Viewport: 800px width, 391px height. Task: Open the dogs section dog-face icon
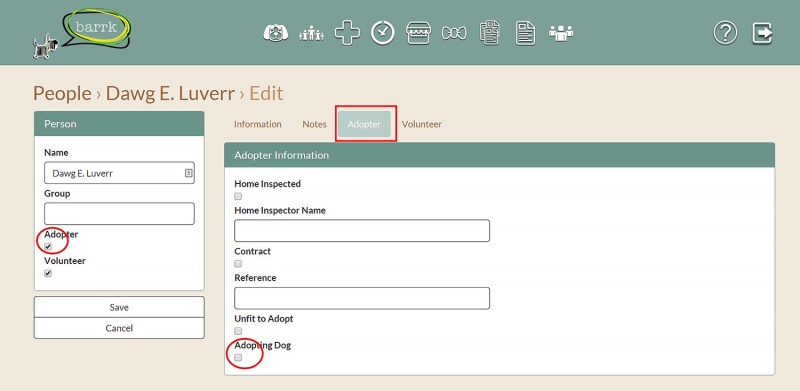[x=276, y=34]
